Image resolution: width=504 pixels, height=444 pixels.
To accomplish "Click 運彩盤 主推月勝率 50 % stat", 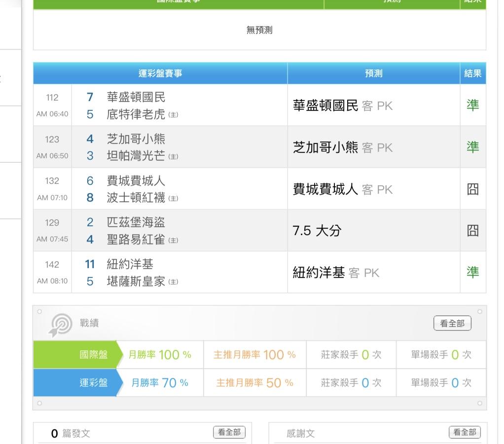I will [x=254, y=382].
